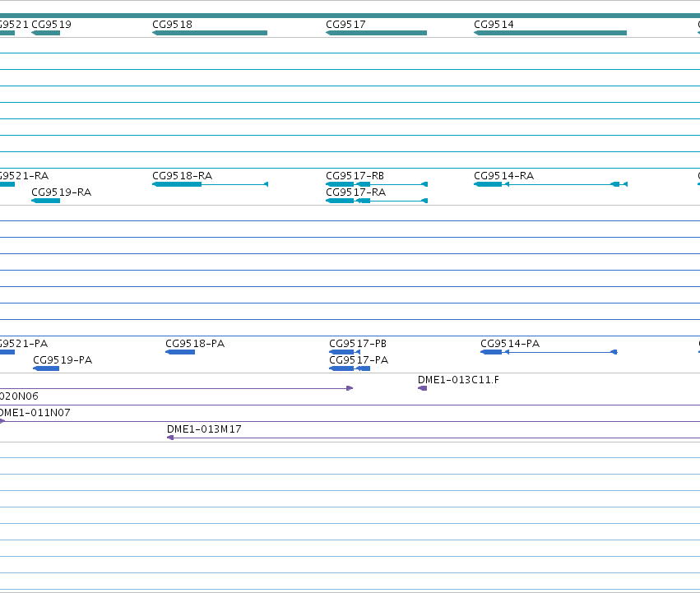Image resolution: width=700 pixels, height=593 pixels.
Task: Click the CG9518-PA protein label
Action: coord(195,344)
